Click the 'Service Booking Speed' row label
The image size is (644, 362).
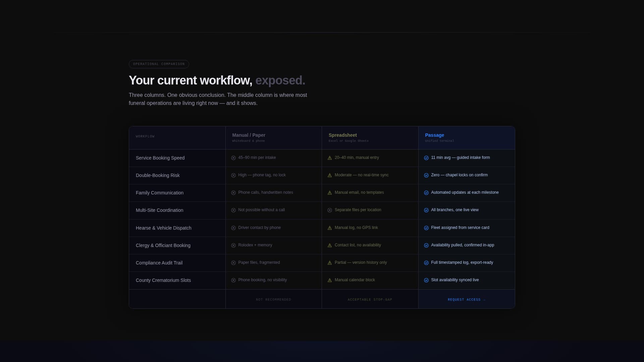[x=160, y=158]
